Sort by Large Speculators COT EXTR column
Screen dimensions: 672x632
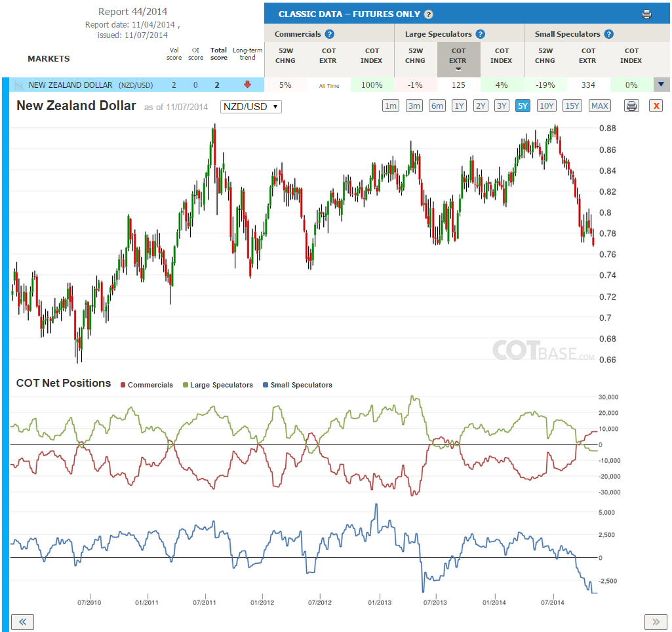(x=458, y=59)
